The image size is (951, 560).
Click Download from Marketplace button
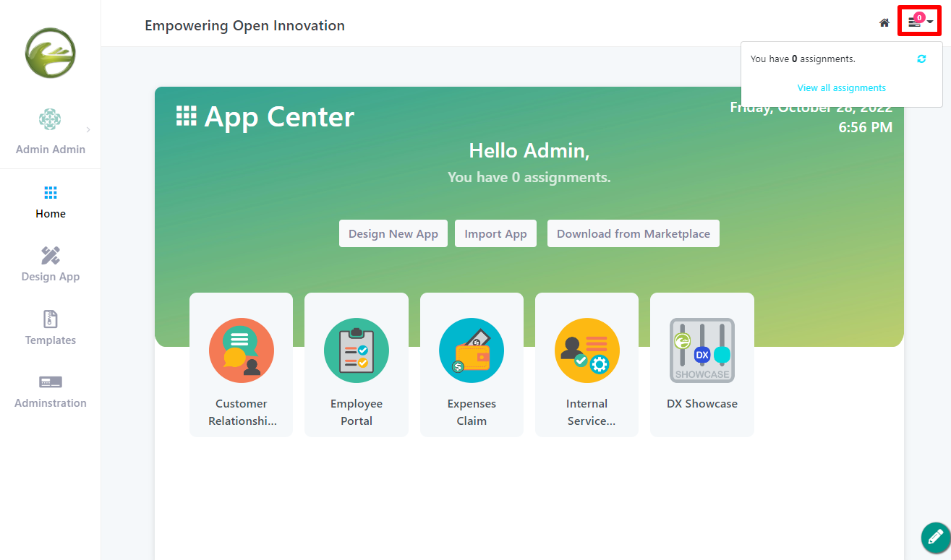click(634, 233)
